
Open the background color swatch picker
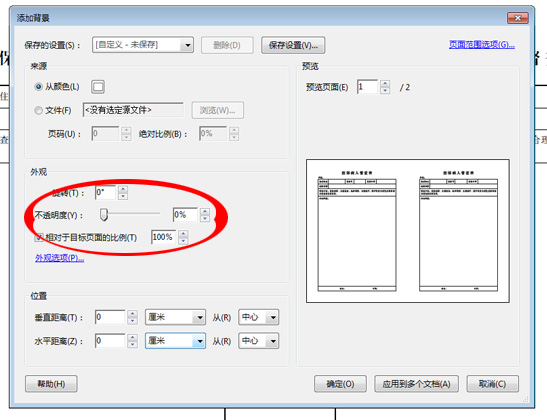click(98, 87)
